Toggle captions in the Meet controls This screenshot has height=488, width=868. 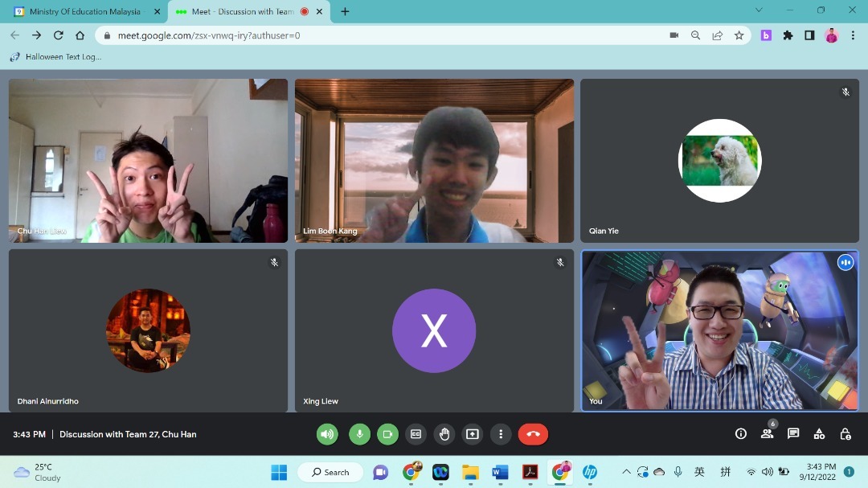pyautogui.click(x=416, y=434)
